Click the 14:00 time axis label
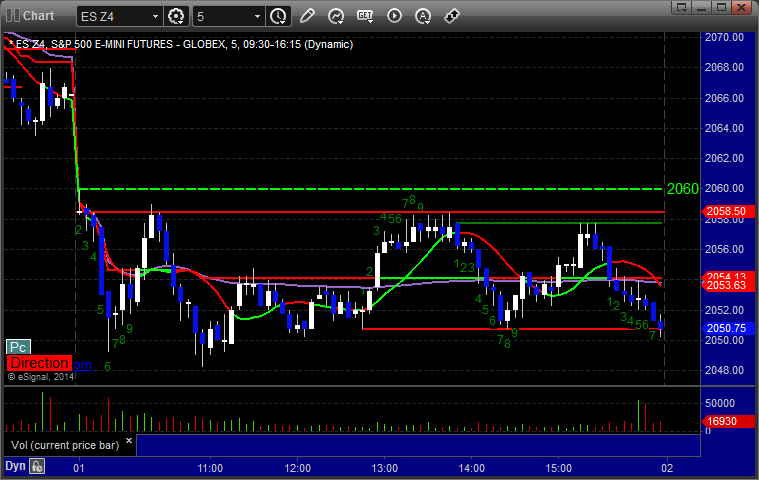Screen dimensions: 759x480 click(x=471, y=468)
